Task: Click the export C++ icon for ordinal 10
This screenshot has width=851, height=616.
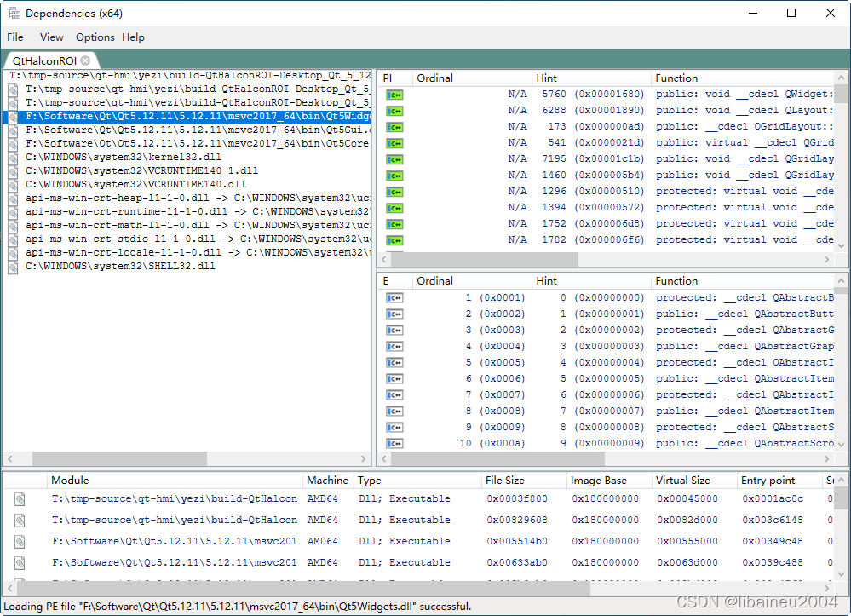Action: coord(394,443)
